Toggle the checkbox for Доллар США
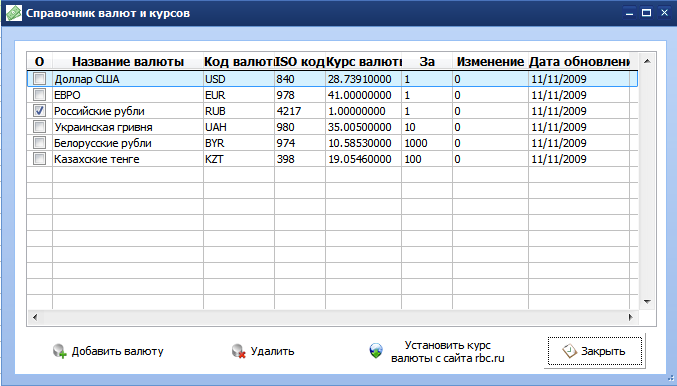The image size is (677, 386). [39, 79]
